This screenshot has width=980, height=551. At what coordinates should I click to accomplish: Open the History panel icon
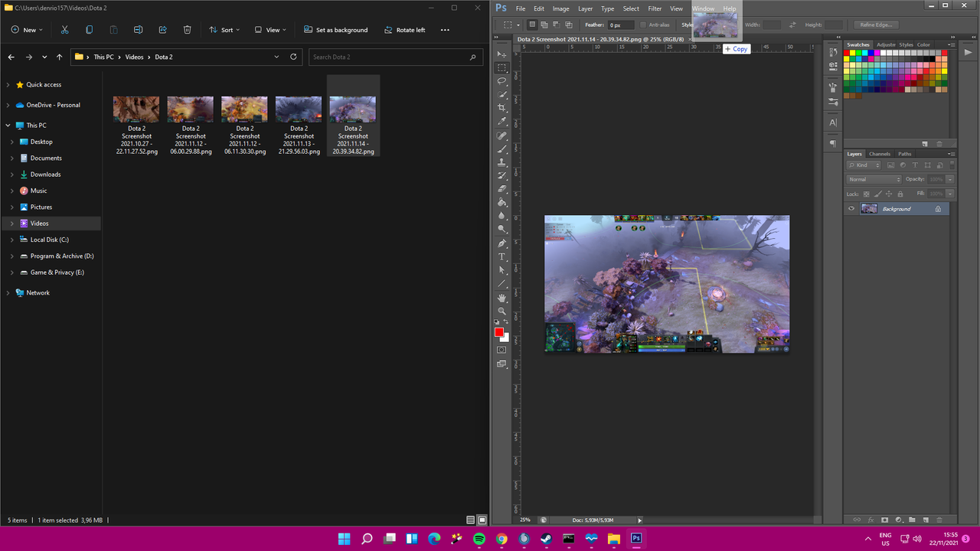(833, 53)
